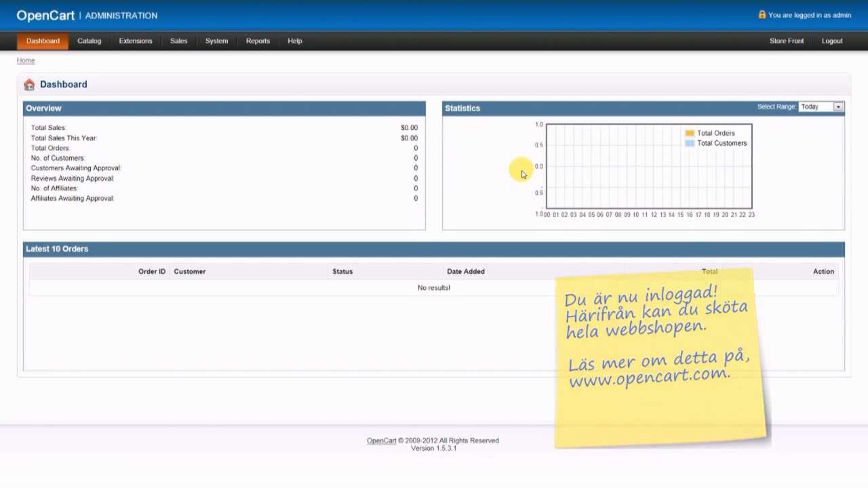Click the Logout link
The width and height of the screenshot is (868, 488).
832,41
